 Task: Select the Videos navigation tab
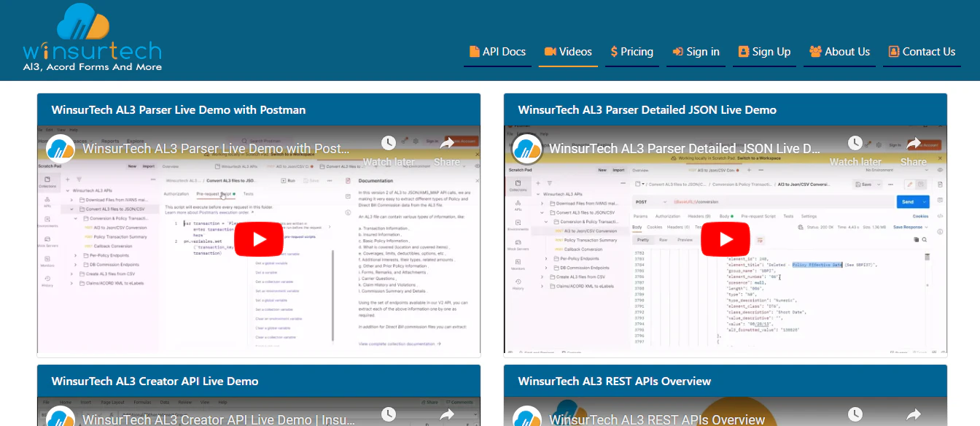(568, 52)
